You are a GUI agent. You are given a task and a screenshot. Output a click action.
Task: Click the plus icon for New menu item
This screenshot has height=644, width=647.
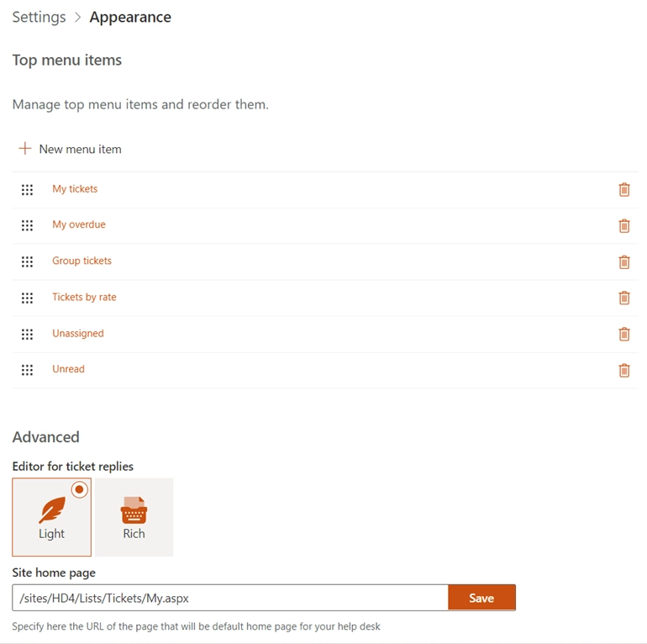click(x=25, y=149)
